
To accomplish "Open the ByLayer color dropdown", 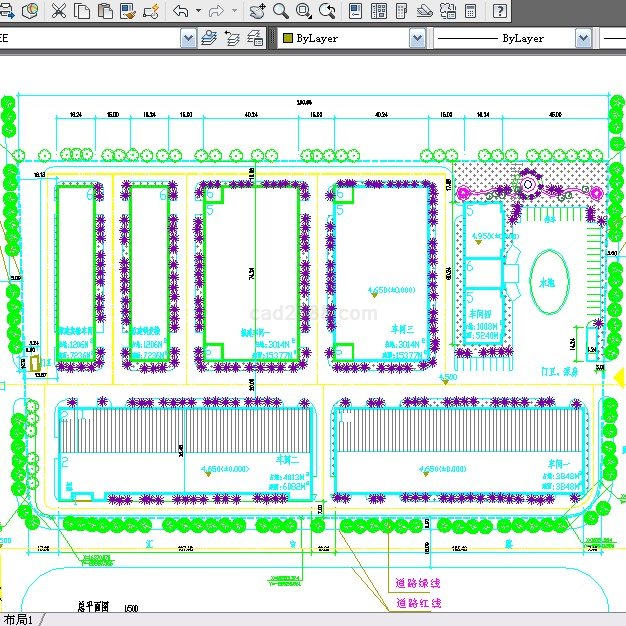I will click(416, 38).
